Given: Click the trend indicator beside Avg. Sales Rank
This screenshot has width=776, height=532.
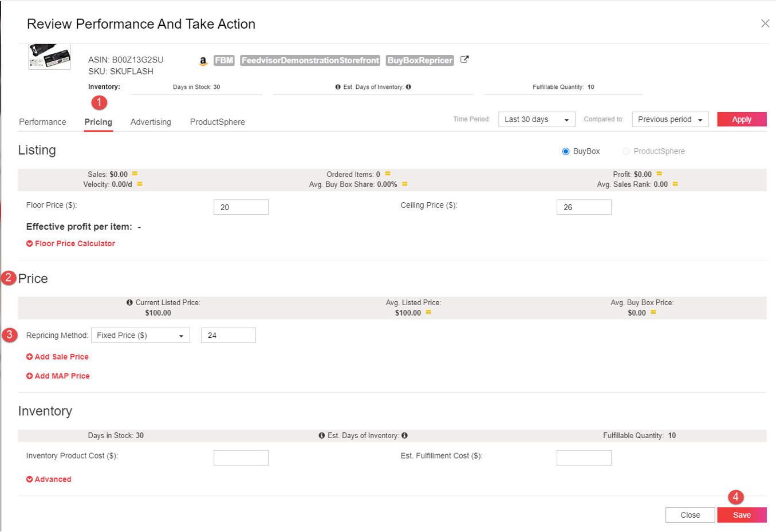Looking at the screenshot, I should [675, 184].
